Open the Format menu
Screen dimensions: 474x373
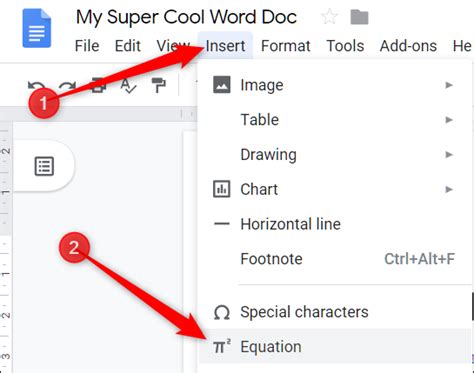tap(286, 46)
